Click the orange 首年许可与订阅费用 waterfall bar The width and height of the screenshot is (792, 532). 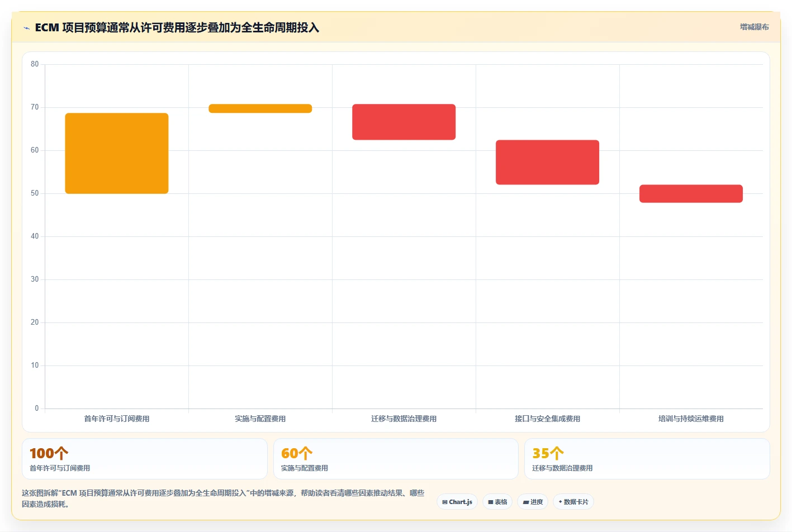(117, 153)
